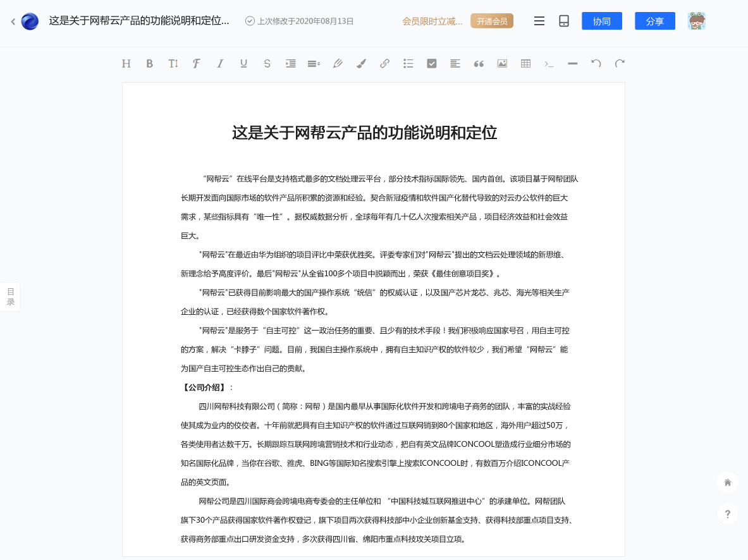
Task: Open the 会员限时立减 promotion link
Action: tap(432, 21)
